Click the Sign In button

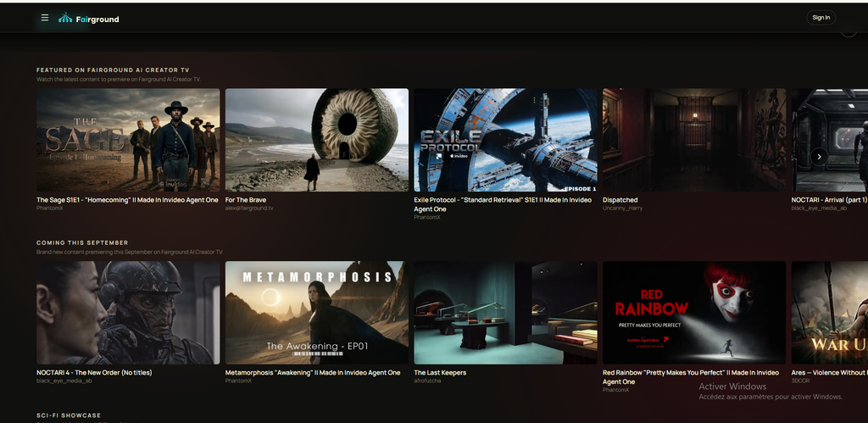(821, 18)
